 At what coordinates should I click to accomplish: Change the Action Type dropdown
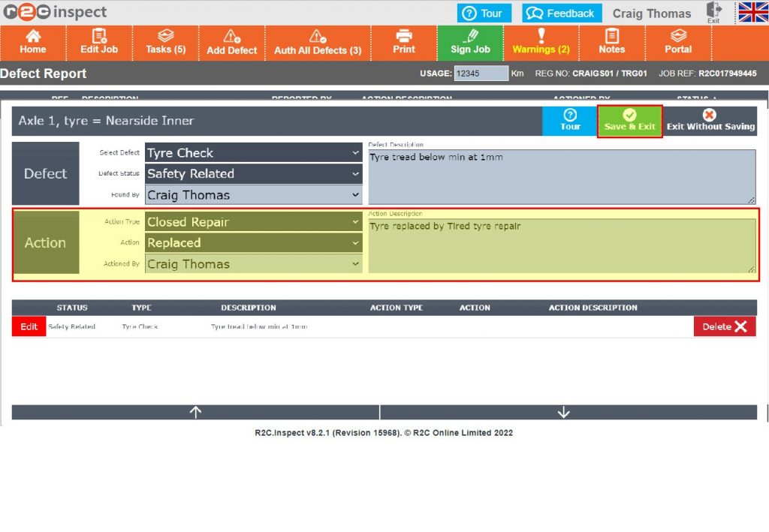coord(253,222)
